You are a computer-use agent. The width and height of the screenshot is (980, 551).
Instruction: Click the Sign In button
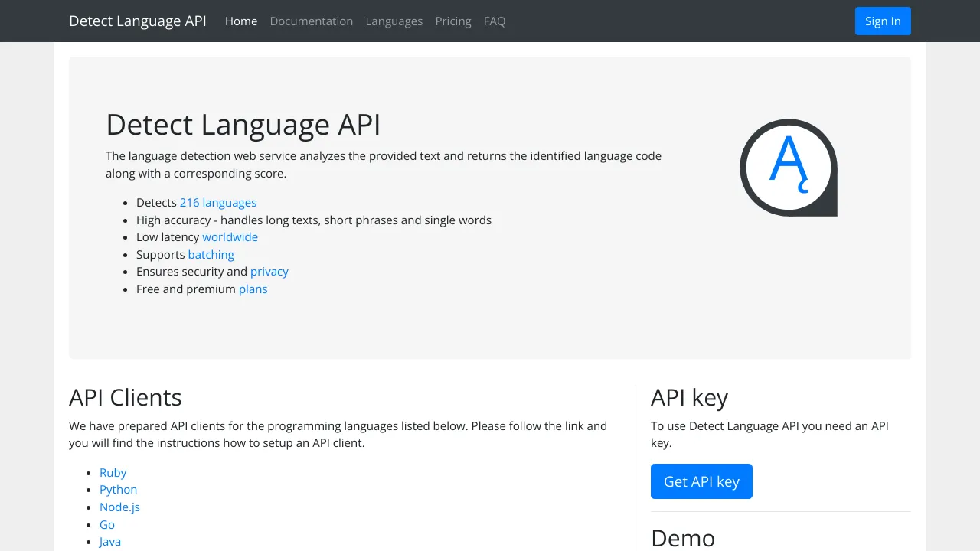(883, 21)
